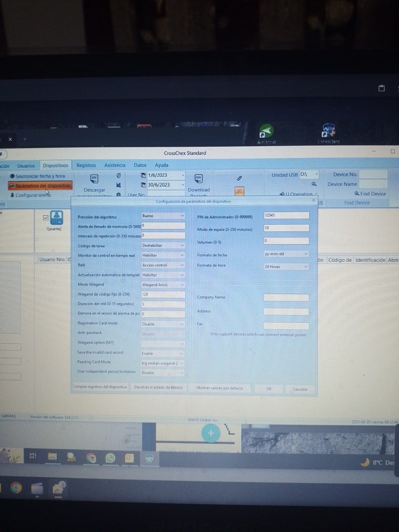Click Duración del relé field
This screenshot has width=399, height=532.
point(163,304)
